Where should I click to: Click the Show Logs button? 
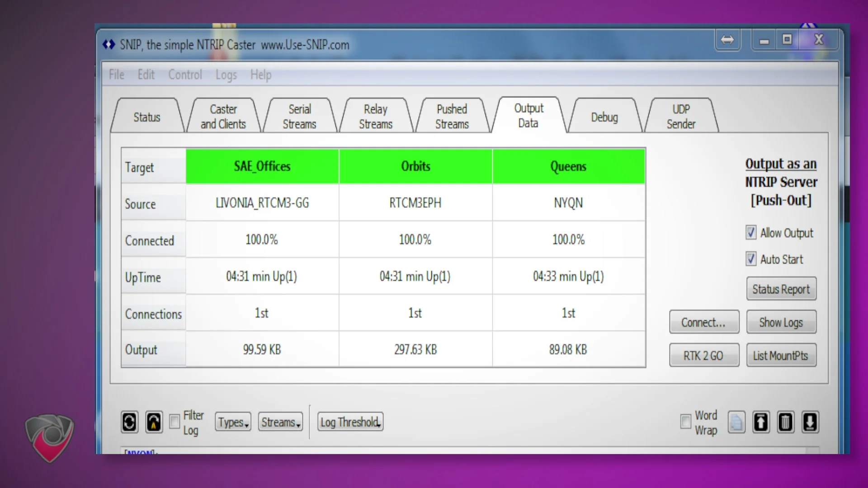coord(781,322)
